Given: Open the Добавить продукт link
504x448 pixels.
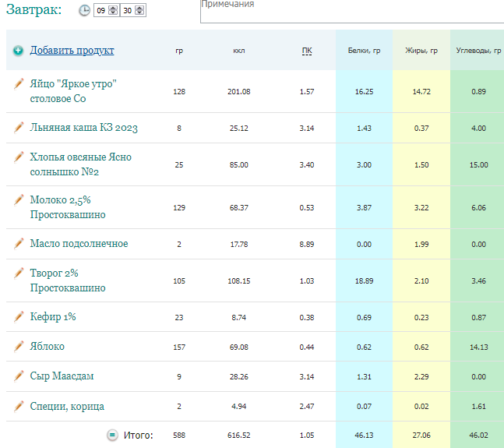Looking at the screenshot, I should tap(72, 51).
